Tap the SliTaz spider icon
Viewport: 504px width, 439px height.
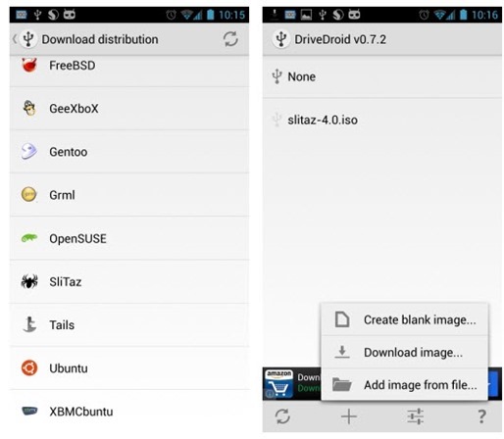click(29, 281)
